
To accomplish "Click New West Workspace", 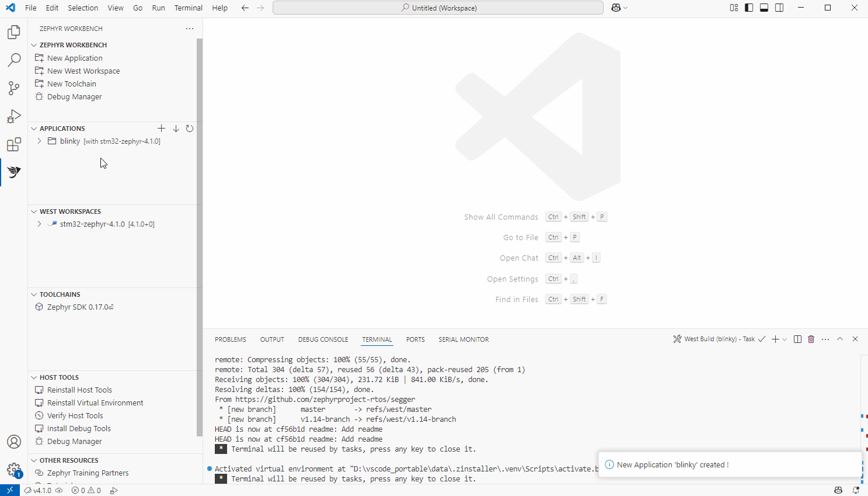I will [x=83, y=71].
